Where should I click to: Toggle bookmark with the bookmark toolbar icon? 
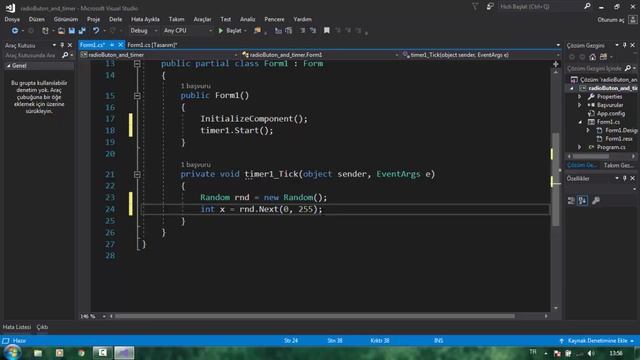coord(327,31)
